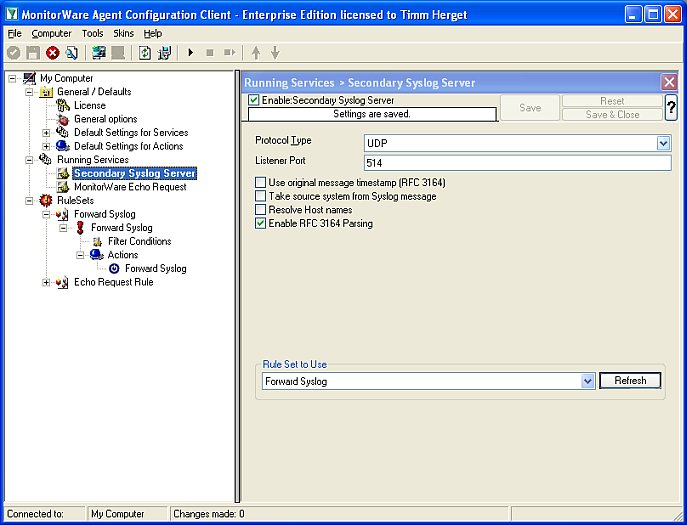Select the General options tree item

point(106,119)
